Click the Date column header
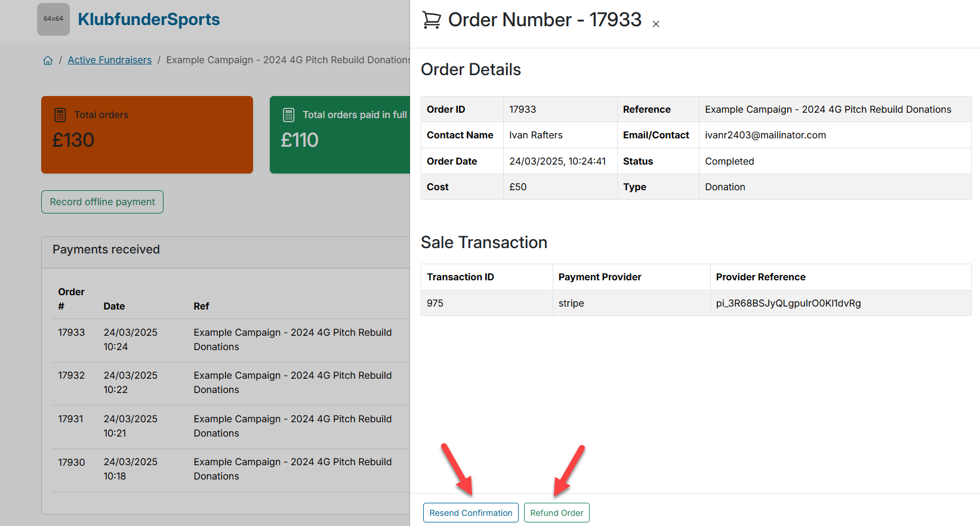980x526 pixels. [114, 306]
